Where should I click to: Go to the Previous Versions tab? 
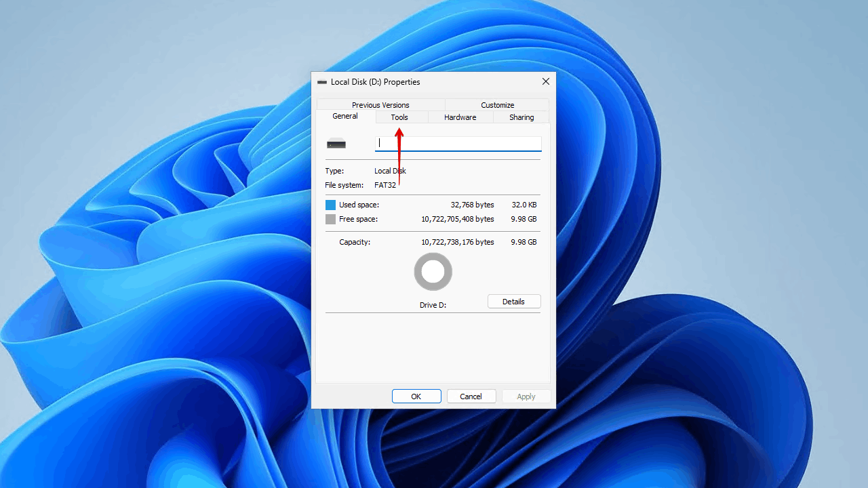[x=380, y=105]
